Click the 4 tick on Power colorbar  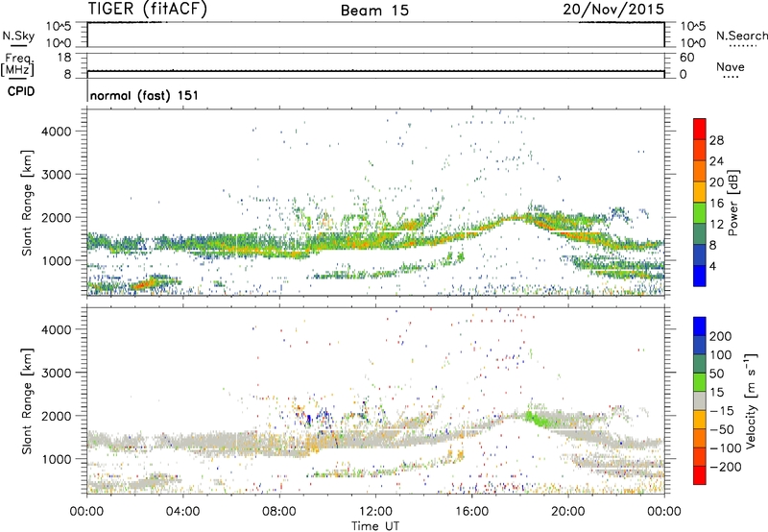[x=712, y=266]
